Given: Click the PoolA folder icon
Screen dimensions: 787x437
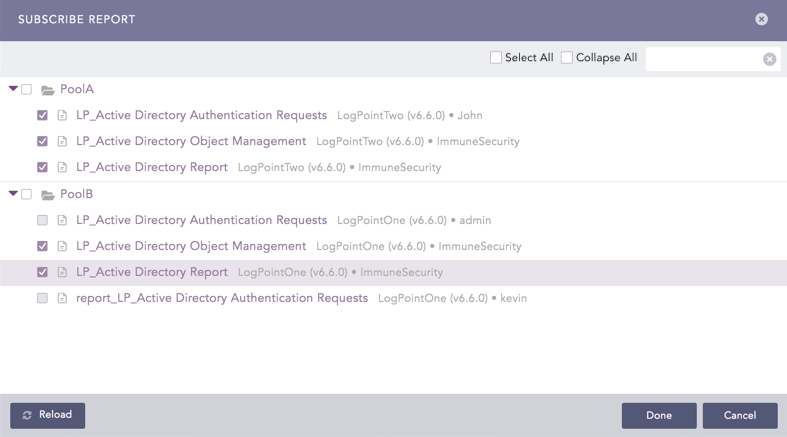Looking at the screenshot, I should coord(47,90).
